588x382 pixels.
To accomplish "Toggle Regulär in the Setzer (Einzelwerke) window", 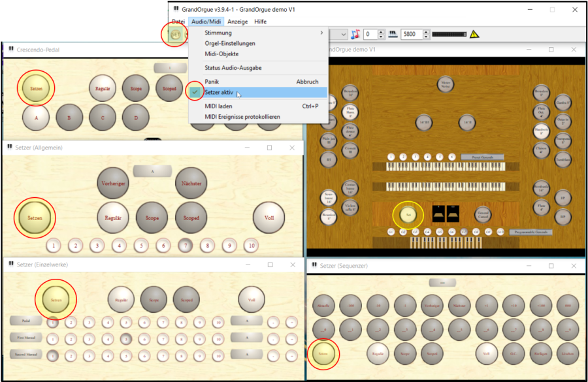I will point(121,299).
